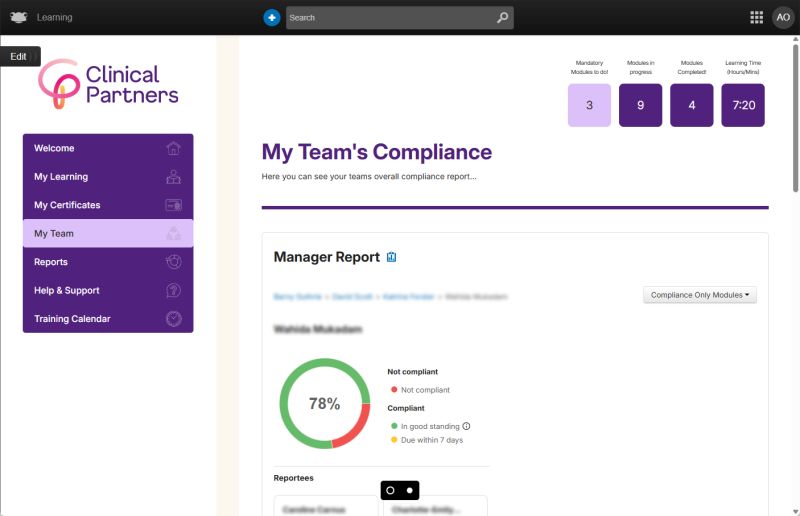Viewport: 800px width, 516px height.
Task: Click the Manager Report info icon
Action: pos(391,257)
